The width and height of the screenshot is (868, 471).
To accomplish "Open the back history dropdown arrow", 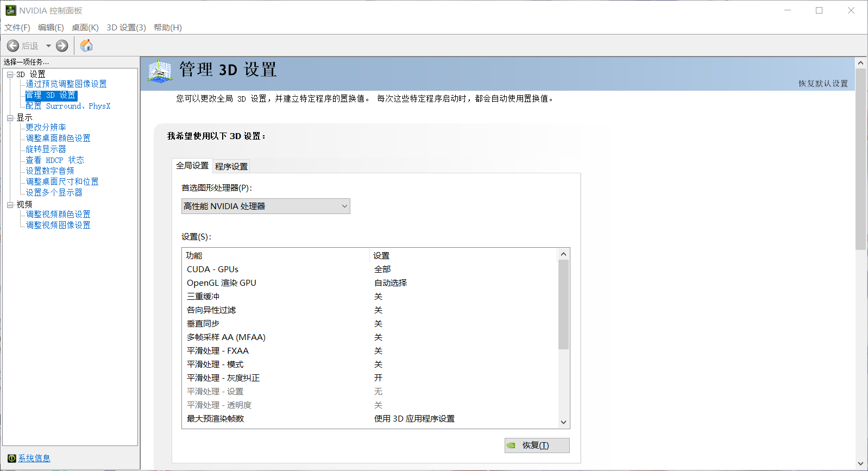I will coord(48,46).
